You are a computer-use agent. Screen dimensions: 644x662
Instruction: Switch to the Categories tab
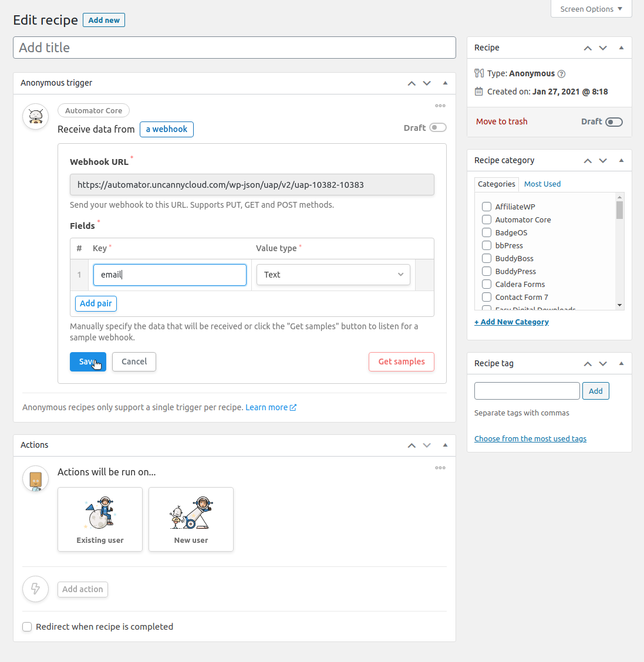(x=497, y=184)
